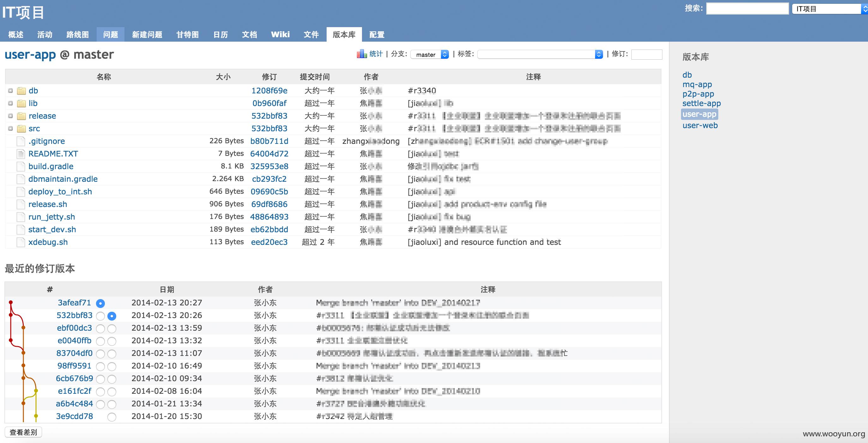Click the deploy_to_int.sh file icon
The image size is (868, 443).
21,192
